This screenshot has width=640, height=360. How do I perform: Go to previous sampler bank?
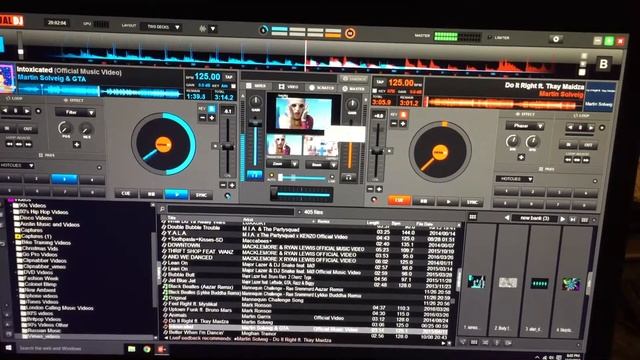tap(507, 218)
